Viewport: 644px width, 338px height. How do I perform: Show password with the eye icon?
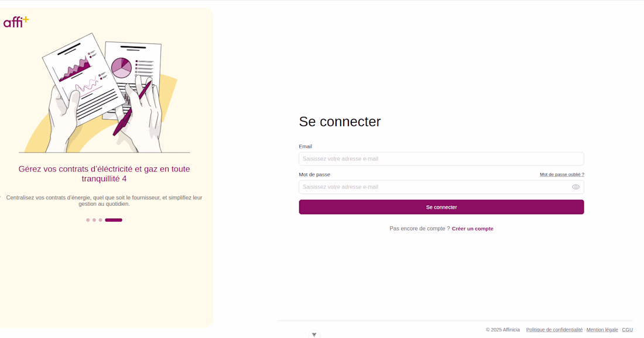(576, 187)
